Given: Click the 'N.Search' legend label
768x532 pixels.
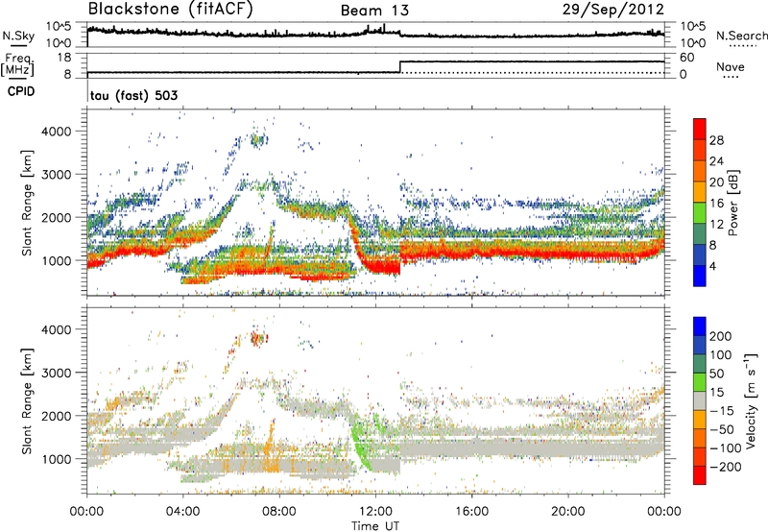Looking at the screenshot, I should tap(742, 36).
